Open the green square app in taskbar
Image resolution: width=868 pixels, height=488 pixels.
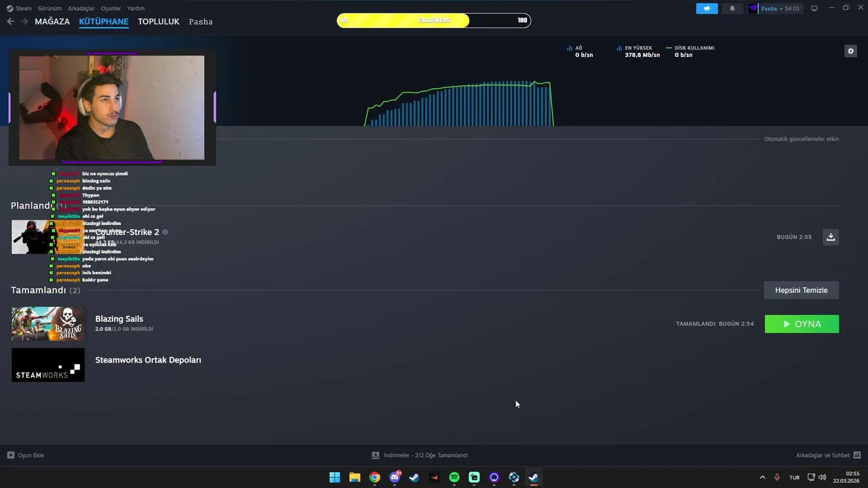pos(474,477)
